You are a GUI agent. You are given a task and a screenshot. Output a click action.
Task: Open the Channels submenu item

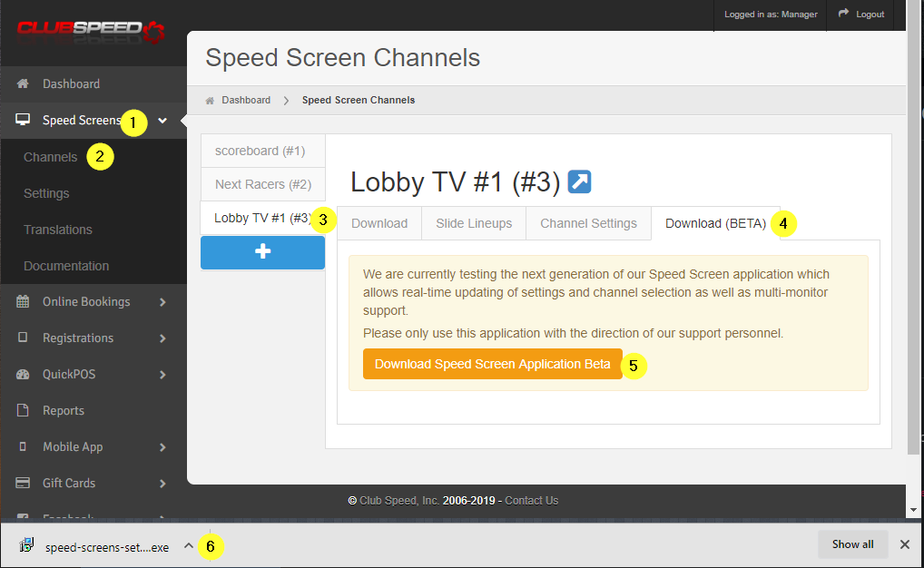50,157
